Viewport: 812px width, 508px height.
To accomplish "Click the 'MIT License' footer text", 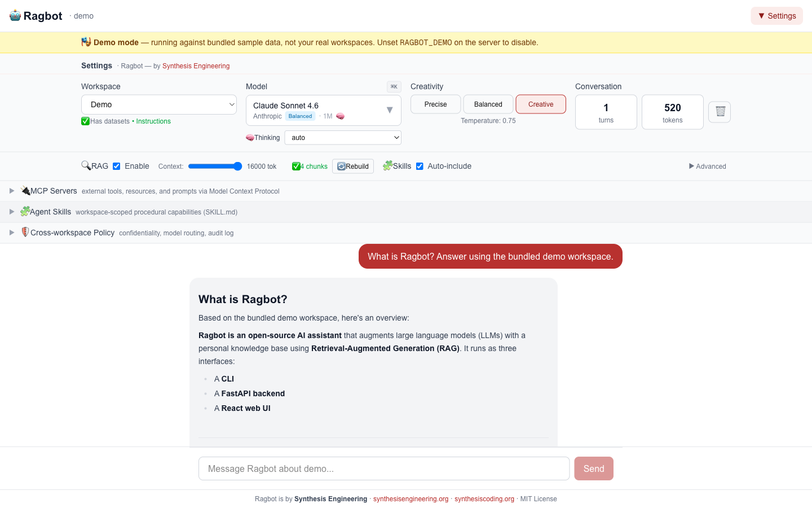I will tap(539, 499).
